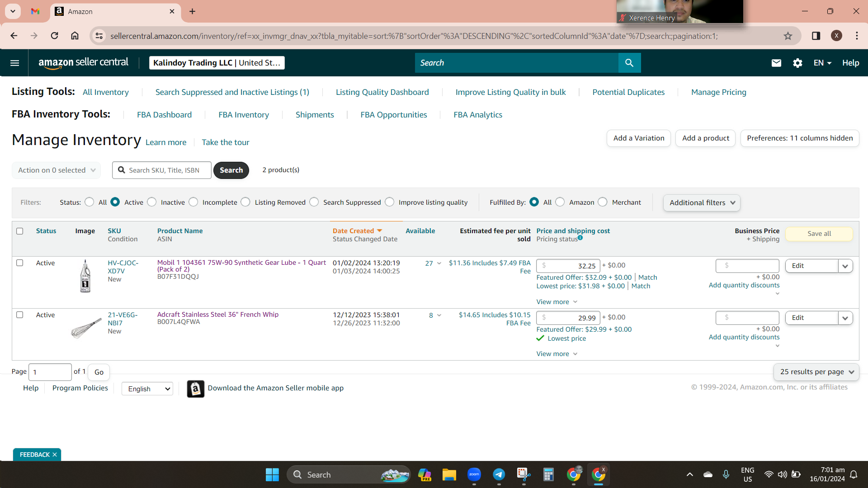Select the Listing Removed status filter
The height and width of the screenshot is (488, 868).
click(x=245, y=202)
